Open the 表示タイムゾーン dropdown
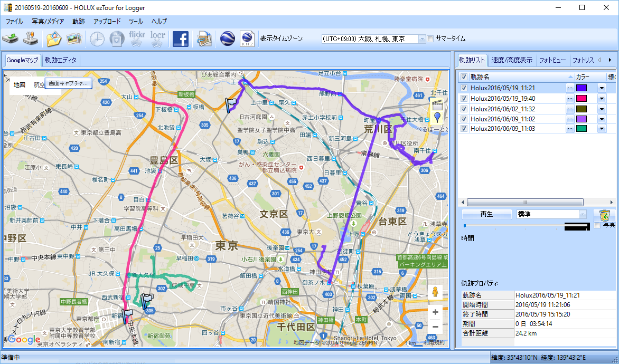The height and width of the screenshot is (364, 619). (422, 39)
